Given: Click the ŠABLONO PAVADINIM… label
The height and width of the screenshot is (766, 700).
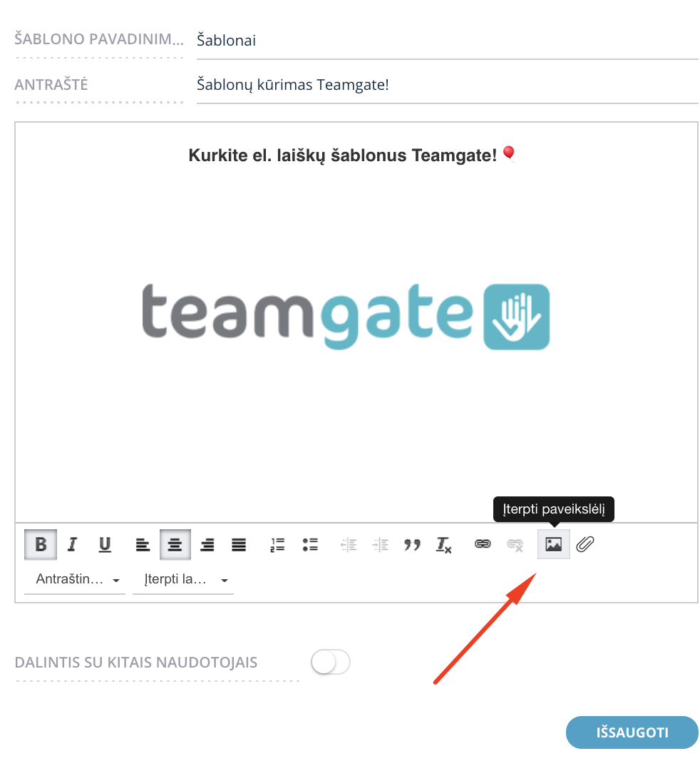Looking at the screenshot, I should click(x=99, y=39).
